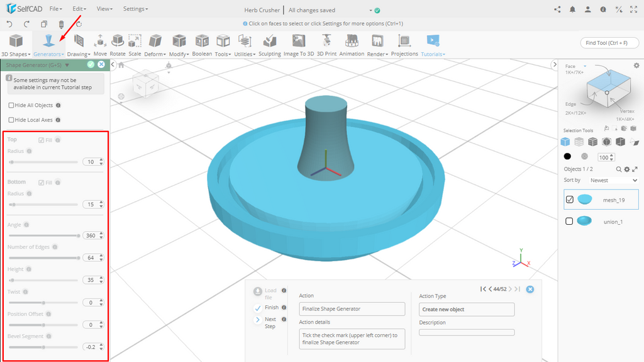Enable Hide Local Axes checkbox
The width and height of the screenshot is (644, 362).
11,120
